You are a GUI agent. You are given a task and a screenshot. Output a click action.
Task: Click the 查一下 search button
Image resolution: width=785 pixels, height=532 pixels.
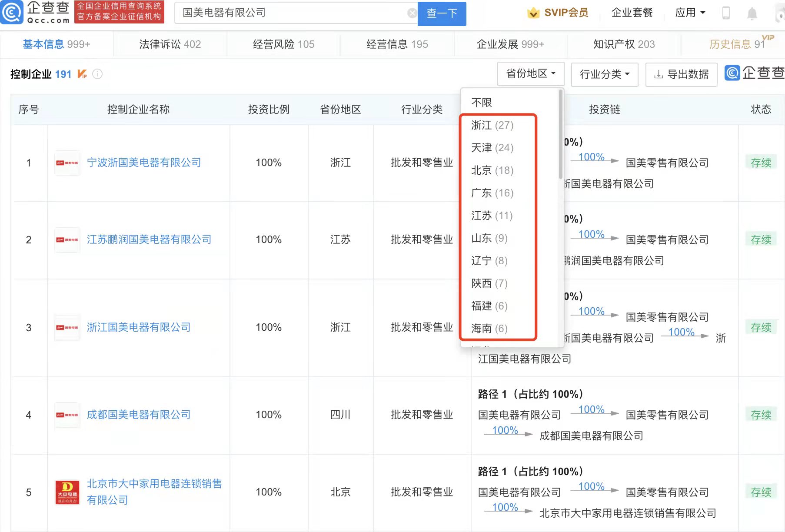[442, 13]
